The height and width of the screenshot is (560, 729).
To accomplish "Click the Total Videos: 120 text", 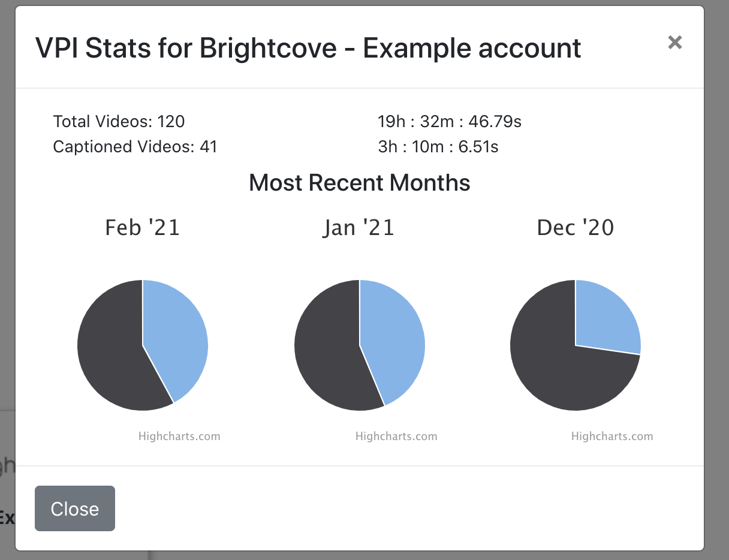I will 119,122.
